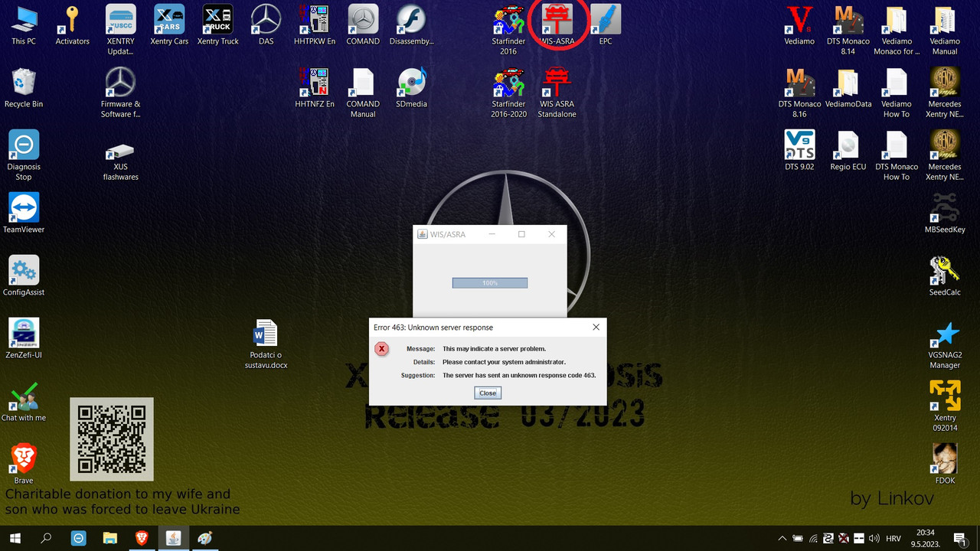Open the taskbar clock and calendar

click(x=926, y=538)
